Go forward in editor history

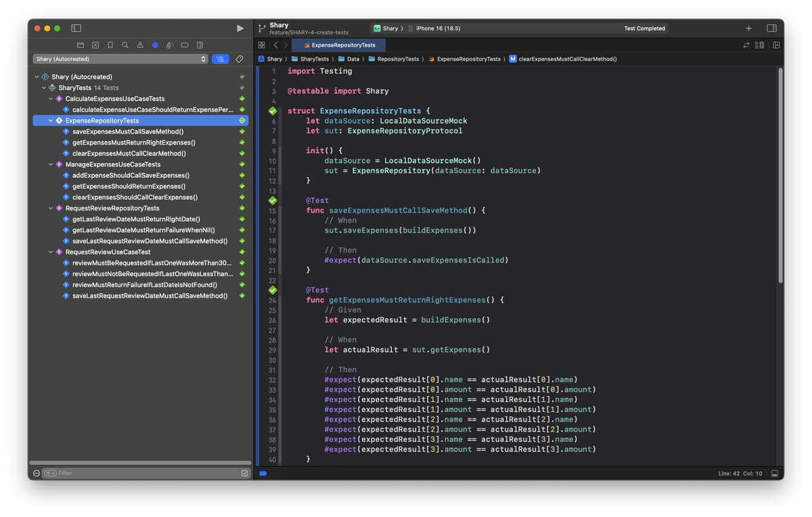click(x=286, y=45)
